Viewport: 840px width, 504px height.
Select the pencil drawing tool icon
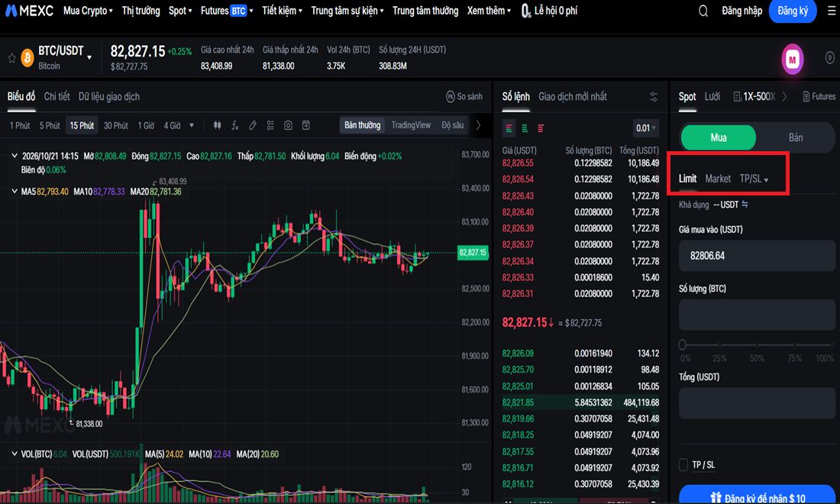252,125
